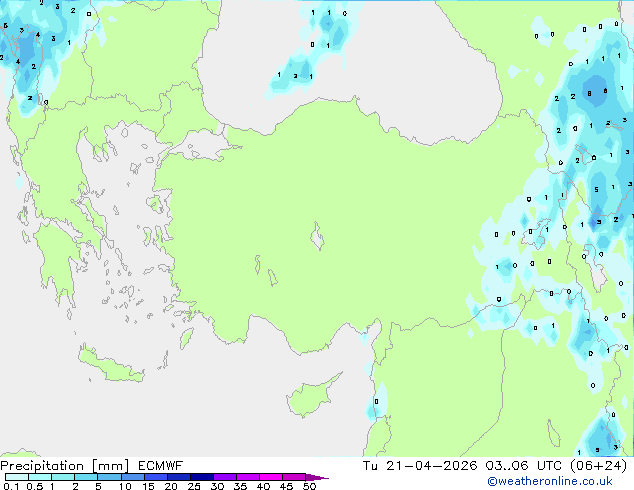Screen dimensions: 634x490
Task: Click the legend value label '10'
Action: click(x=125, y=486)
